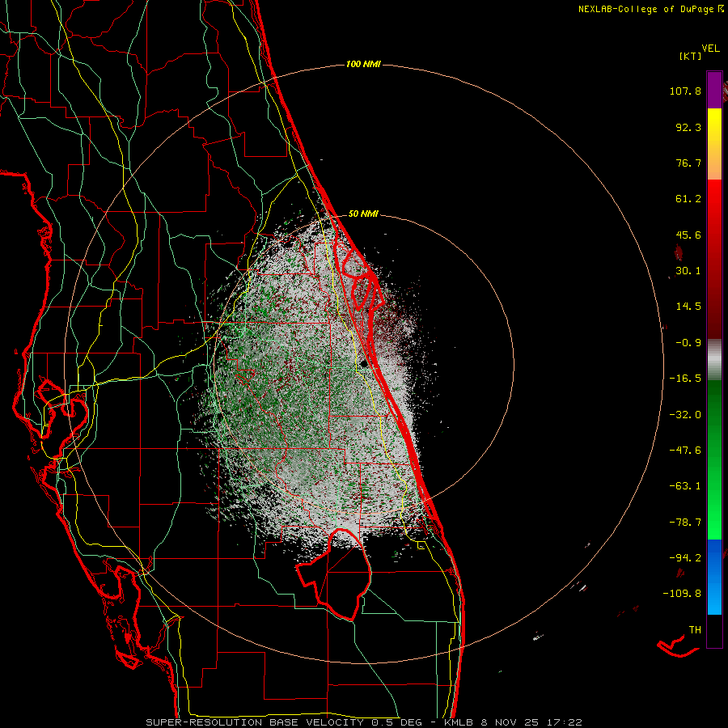Select the 30.1 value on velocity scale
Viewport: 728px width, 728px height.
688,271
